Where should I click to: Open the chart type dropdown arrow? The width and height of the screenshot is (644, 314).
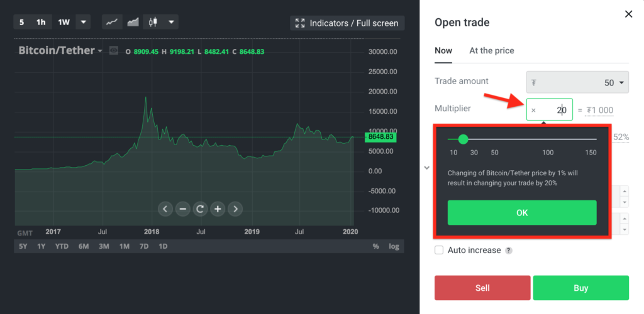(171, 22)
